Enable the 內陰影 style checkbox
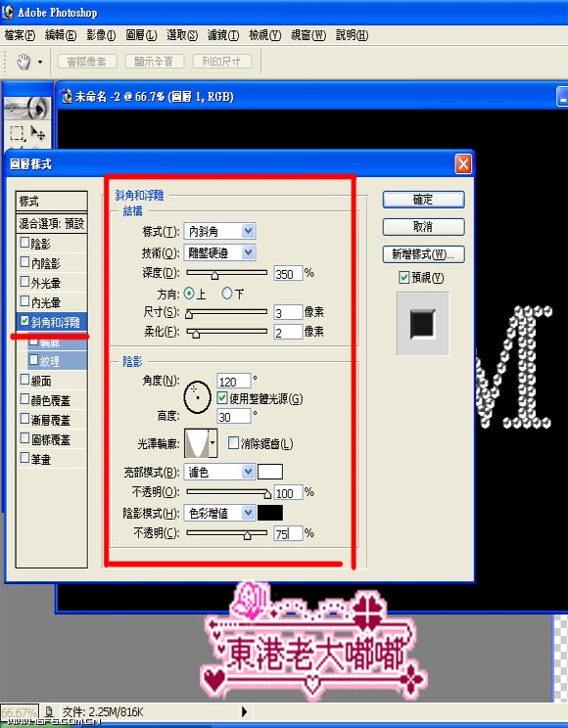Image resolution: width=568 pixels, height=728 pixels. pos(25,262)
